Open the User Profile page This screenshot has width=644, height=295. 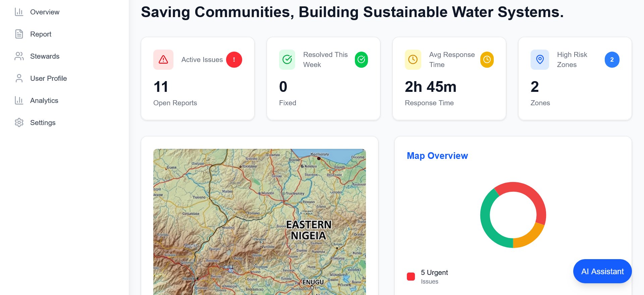click(48, 78)
